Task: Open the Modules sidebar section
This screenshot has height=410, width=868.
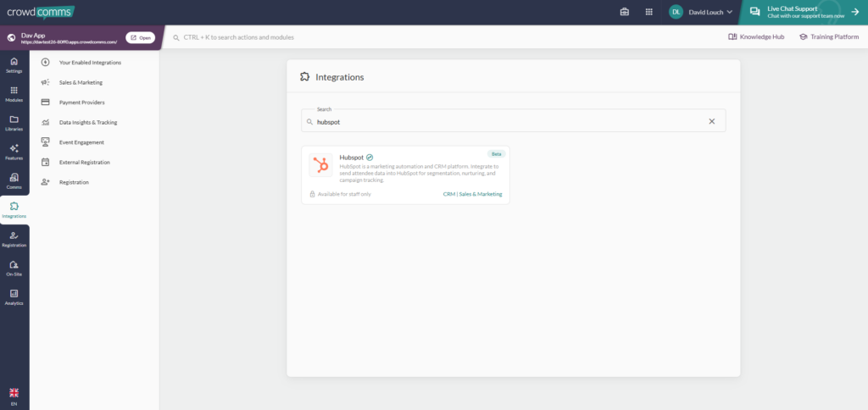Action: [x=14, y=94]
